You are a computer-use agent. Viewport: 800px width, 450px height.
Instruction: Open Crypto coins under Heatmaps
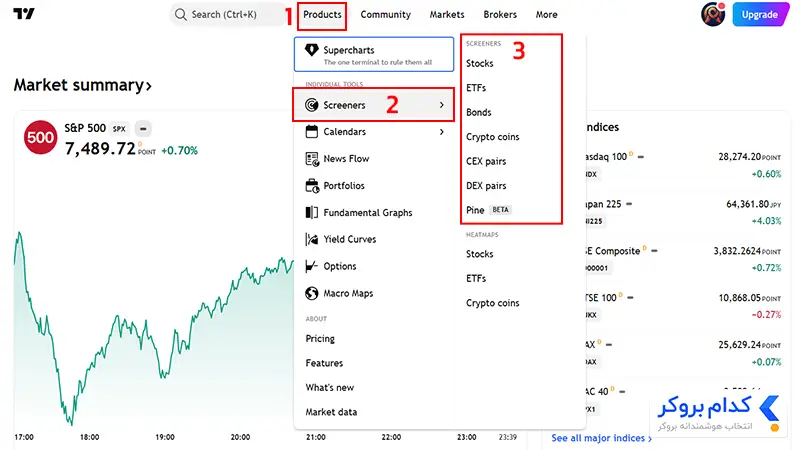pyautogui.click(x=492, y=303)
